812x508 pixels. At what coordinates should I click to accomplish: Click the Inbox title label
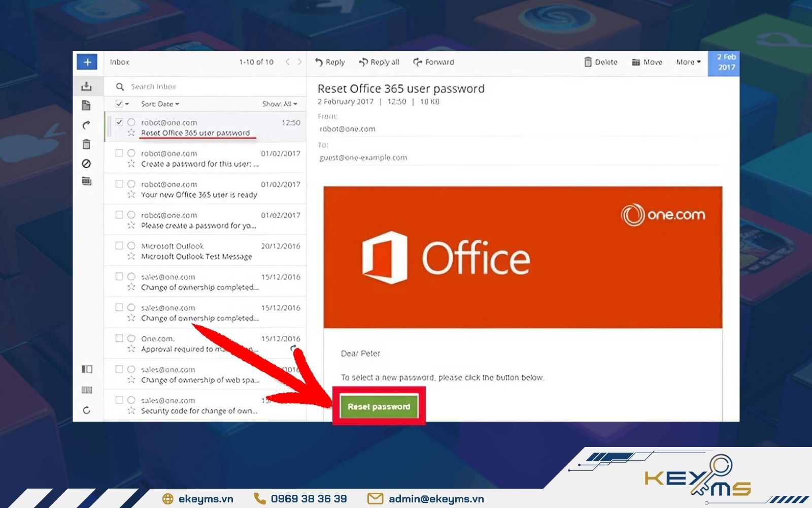point(120,62)
